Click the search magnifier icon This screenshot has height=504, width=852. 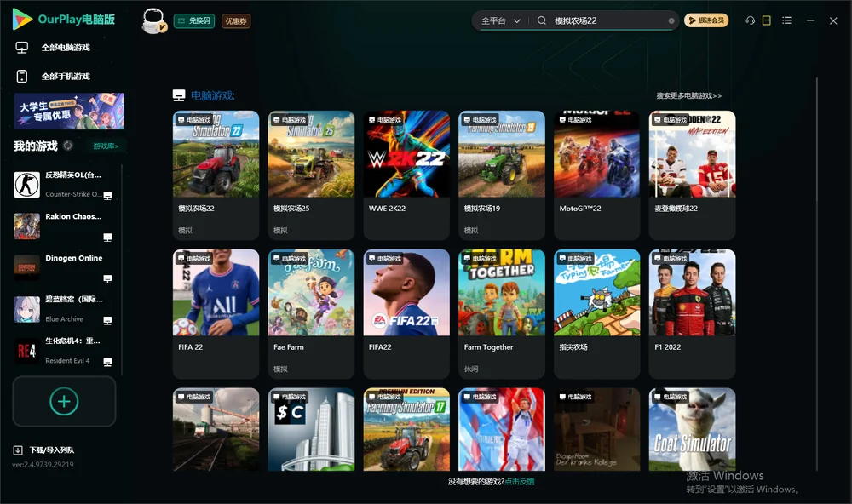coord(542,20)
